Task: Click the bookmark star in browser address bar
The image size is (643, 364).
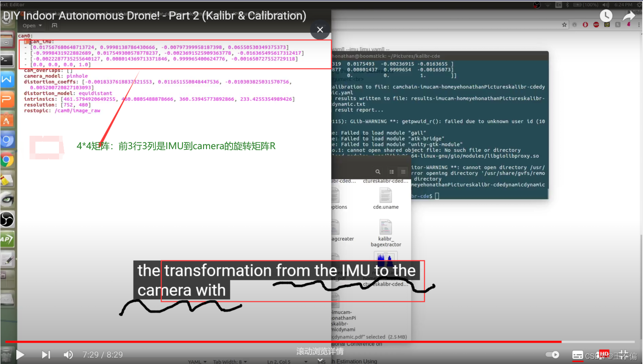Action: (x=564, y=25)
